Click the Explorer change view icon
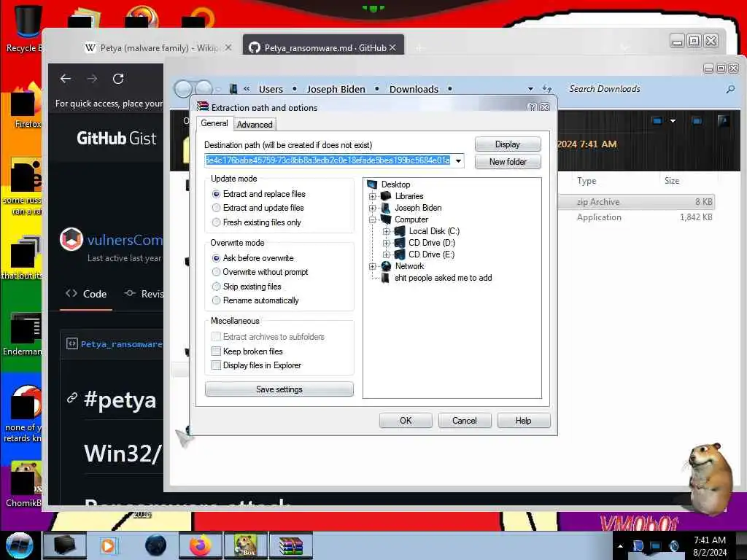This screenshot has width=747, height=560. (x=657, y=121)
